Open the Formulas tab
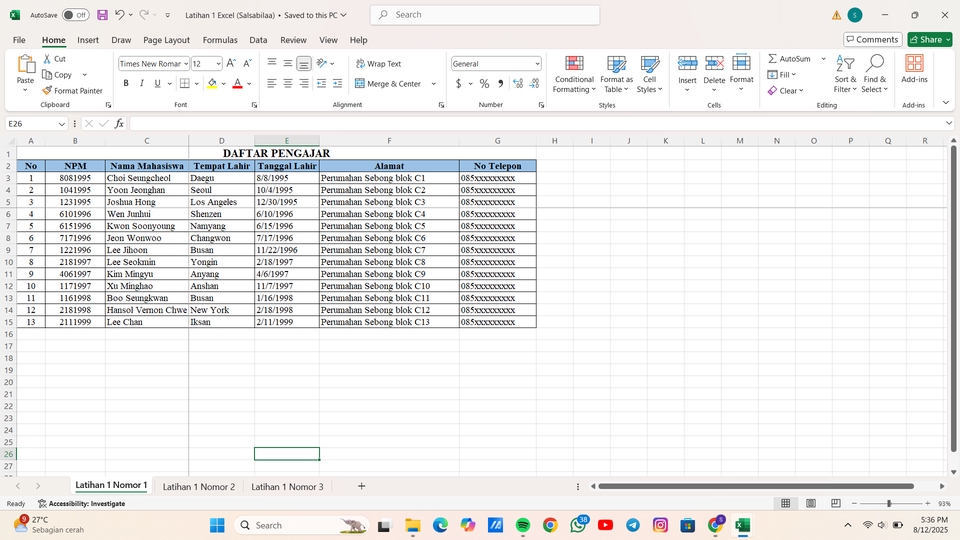This screenshot has height=540, width=960. [220, 40]
